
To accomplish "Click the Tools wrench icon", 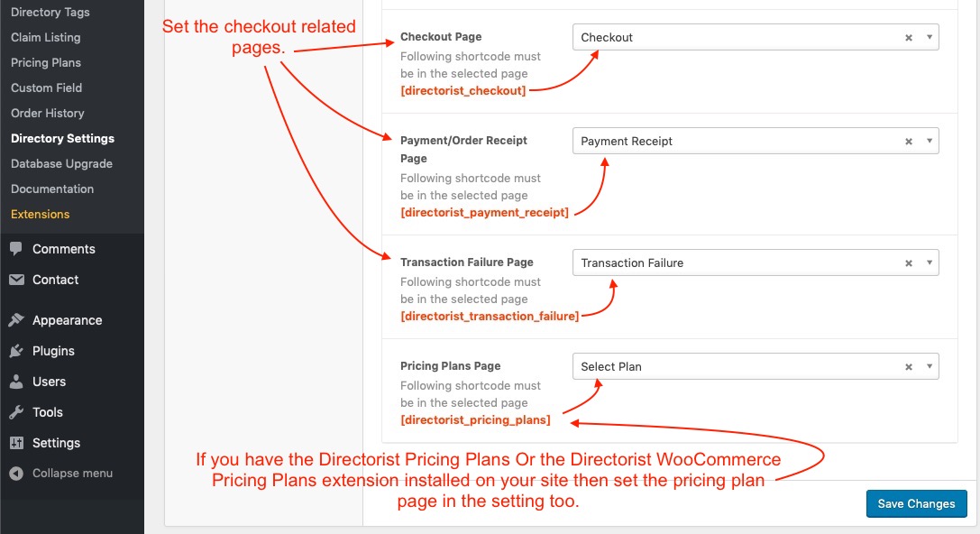I will click(16, 412).
